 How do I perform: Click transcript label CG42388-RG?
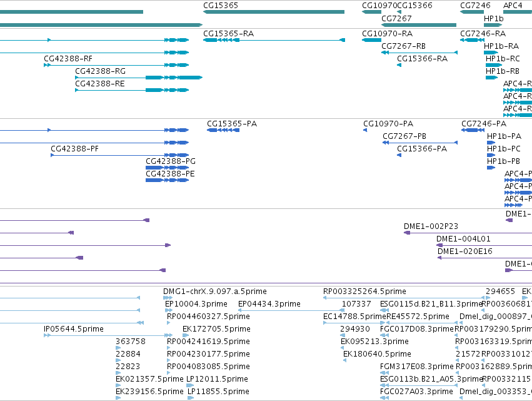coord(100,71)
